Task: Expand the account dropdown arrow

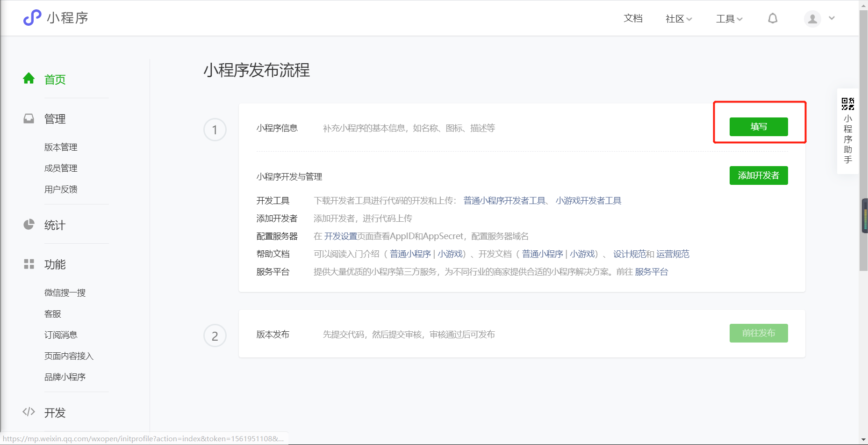Action: pos(832,18)
